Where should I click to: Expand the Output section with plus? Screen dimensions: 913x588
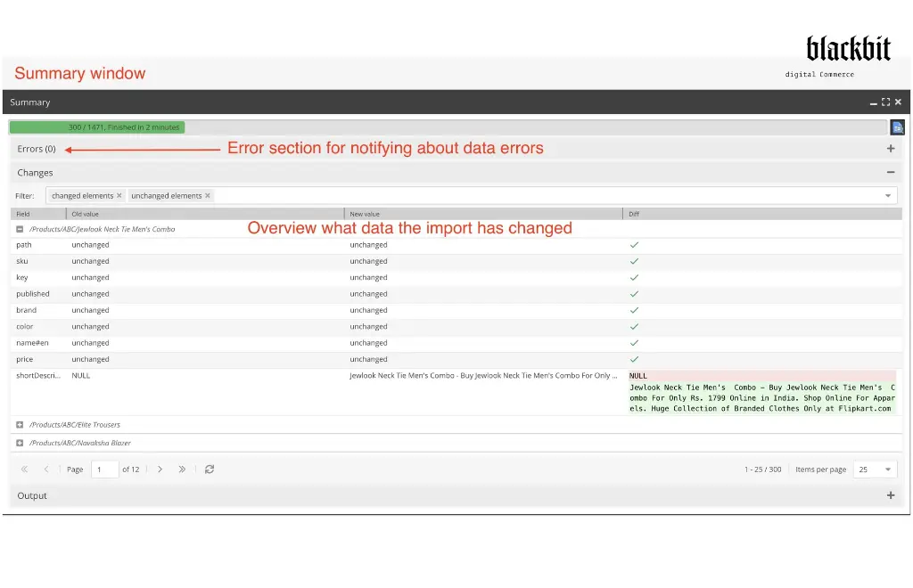click(891, 495)
